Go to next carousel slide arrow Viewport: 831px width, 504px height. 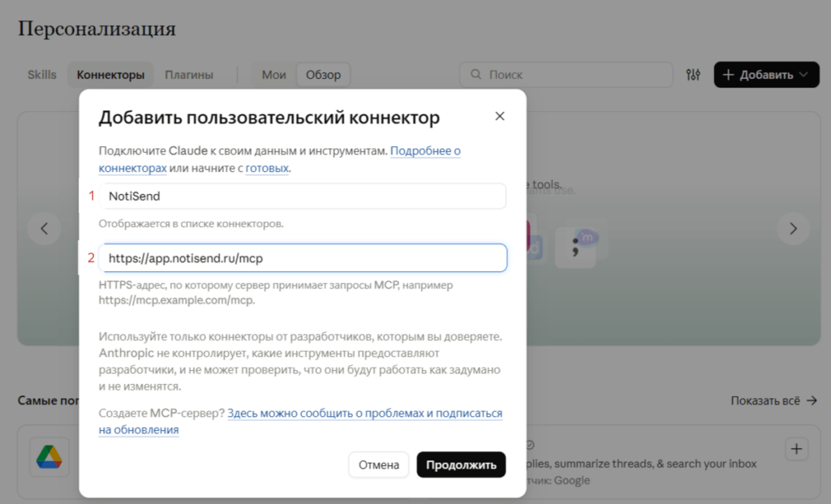(793, 228)
